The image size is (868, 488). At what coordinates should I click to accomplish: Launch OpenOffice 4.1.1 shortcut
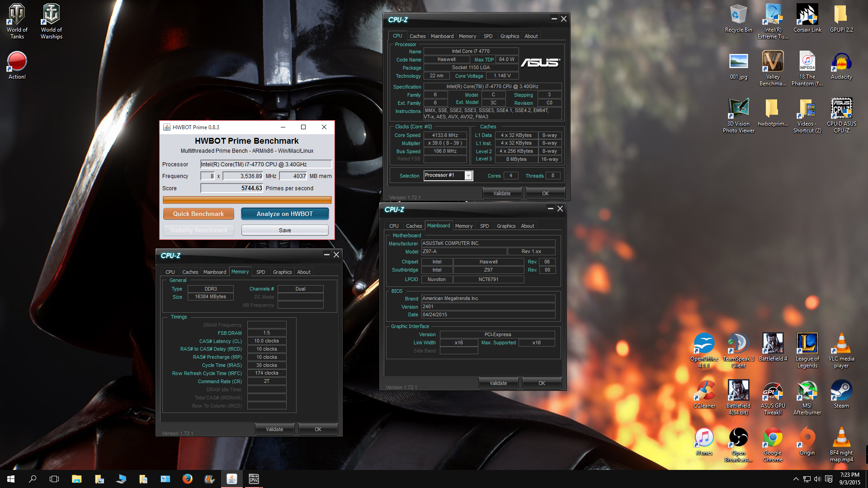[704, 350]
